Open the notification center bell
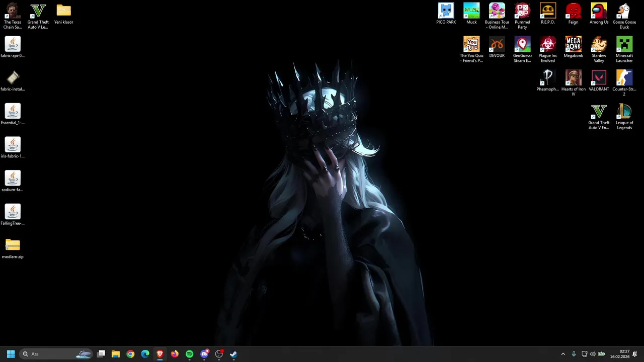 click(x=635, y=354)
